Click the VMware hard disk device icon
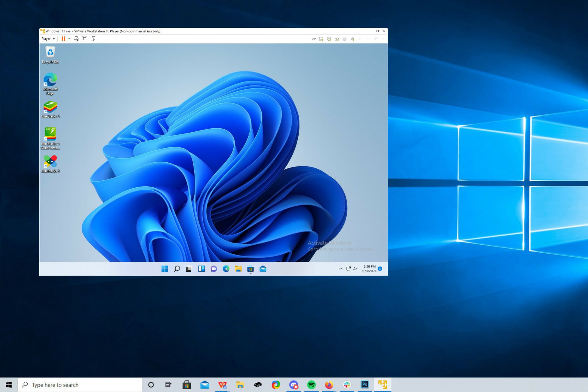 click(x=321, y=39)
